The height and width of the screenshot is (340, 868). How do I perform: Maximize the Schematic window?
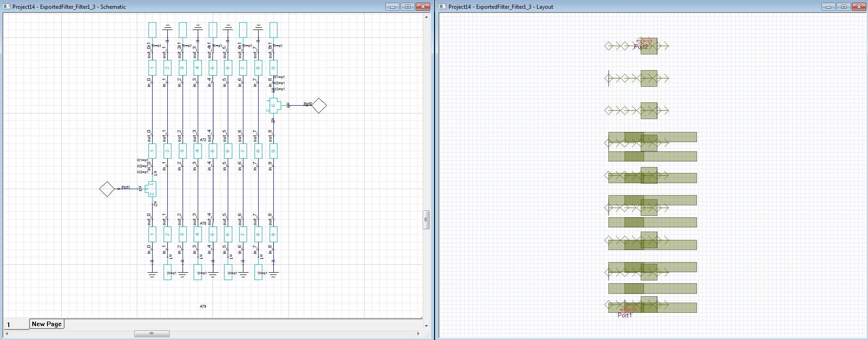(407, 6)
